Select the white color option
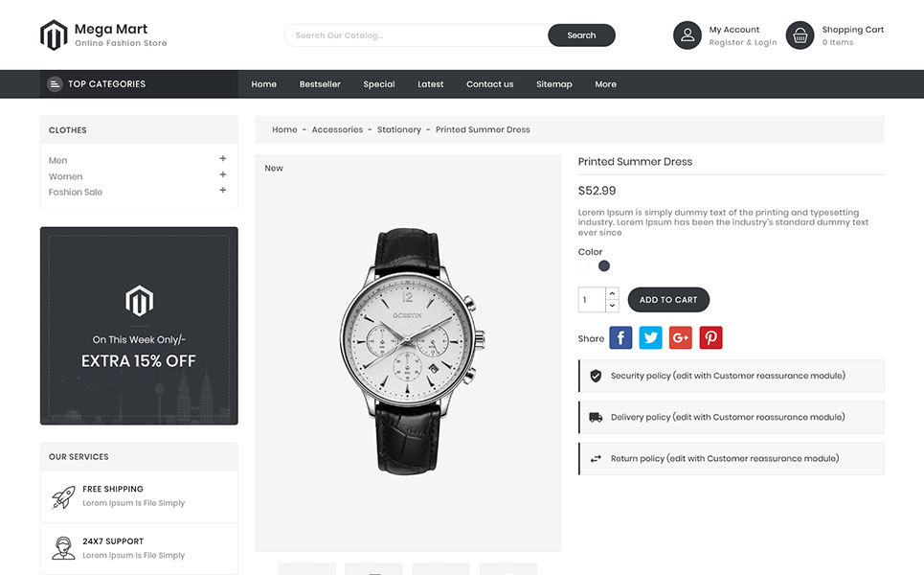Screen dimensions: 924x575 pyautogui.click(x=584, y=266)
